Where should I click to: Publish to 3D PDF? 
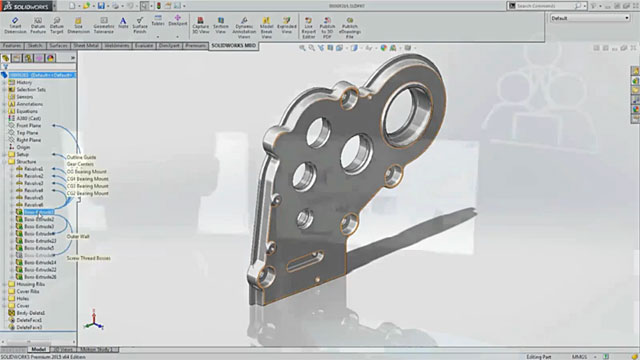pos(327,27)
